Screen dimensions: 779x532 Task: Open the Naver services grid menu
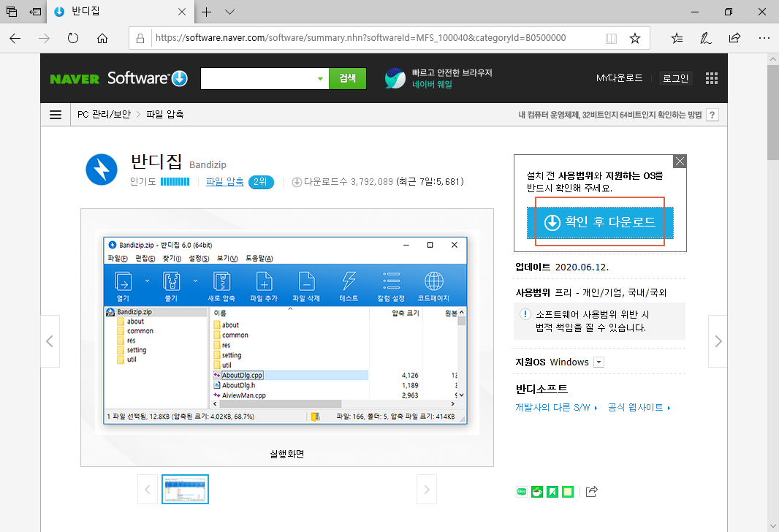[x=712, y=78]
